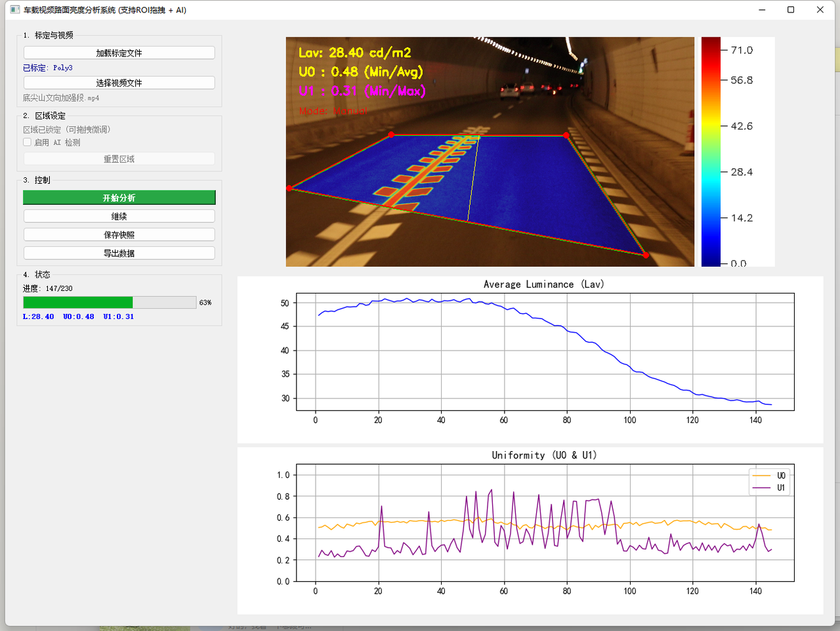
Task: Minimize the analysis system window
Action: tap(762, 10)
